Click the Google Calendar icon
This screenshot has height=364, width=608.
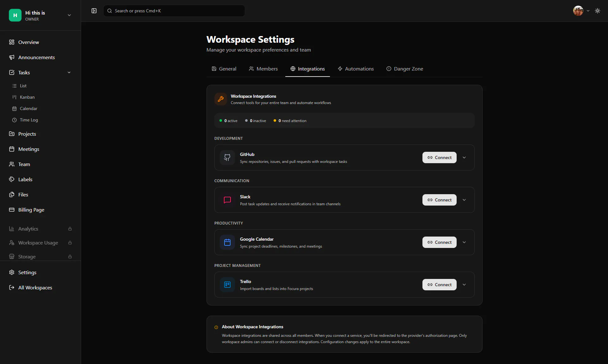click(227, 242)
